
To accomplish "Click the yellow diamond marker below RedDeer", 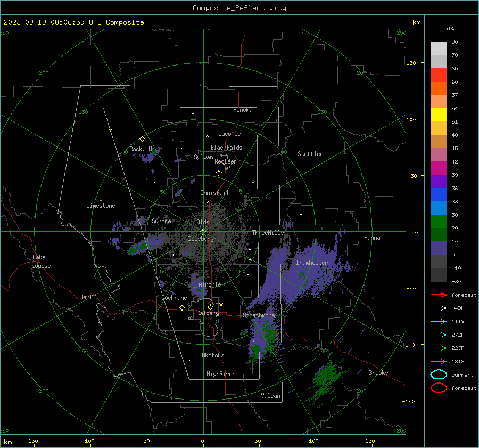I will point(219,173).
